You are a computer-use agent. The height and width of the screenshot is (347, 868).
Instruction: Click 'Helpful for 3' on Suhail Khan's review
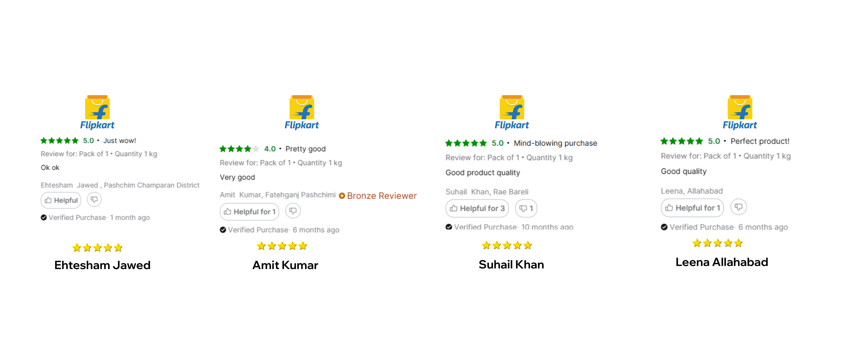(x=477, y=208)
